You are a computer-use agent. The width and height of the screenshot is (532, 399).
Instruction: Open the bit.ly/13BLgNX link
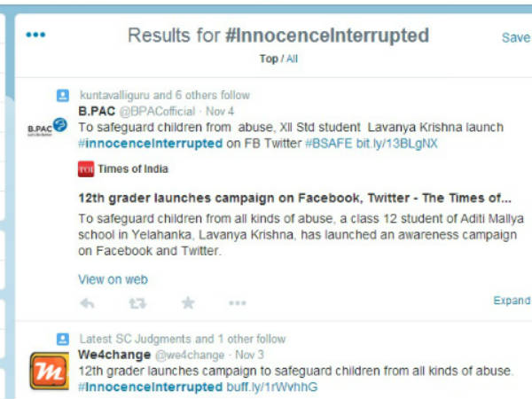click(397, 143)
